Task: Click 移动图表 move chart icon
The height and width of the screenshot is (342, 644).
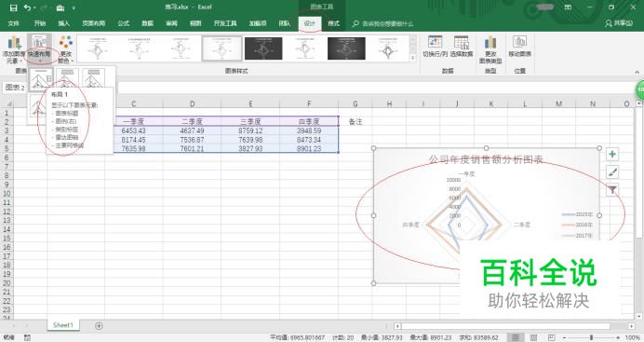Action: click(x=519, y=47)
